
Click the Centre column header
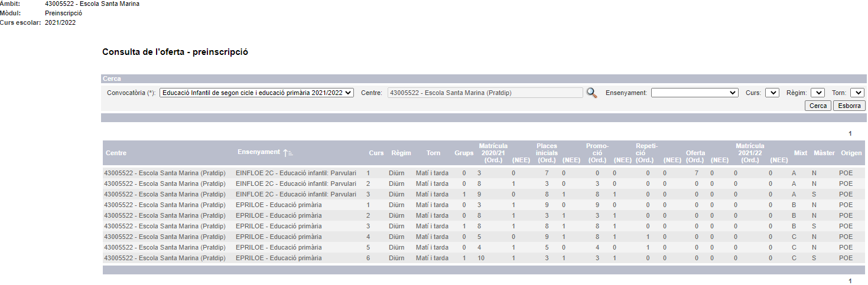pyautogui.click(x=116, y=153)
